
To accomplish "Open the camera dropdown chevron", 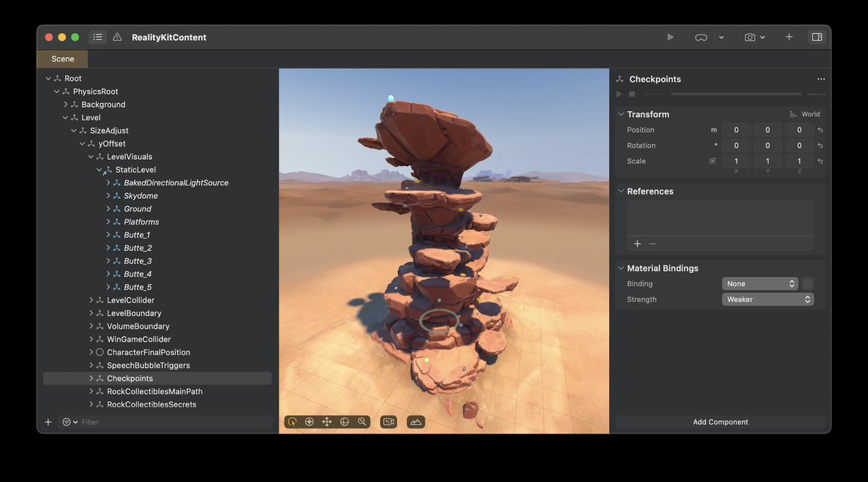I will 762,37.
